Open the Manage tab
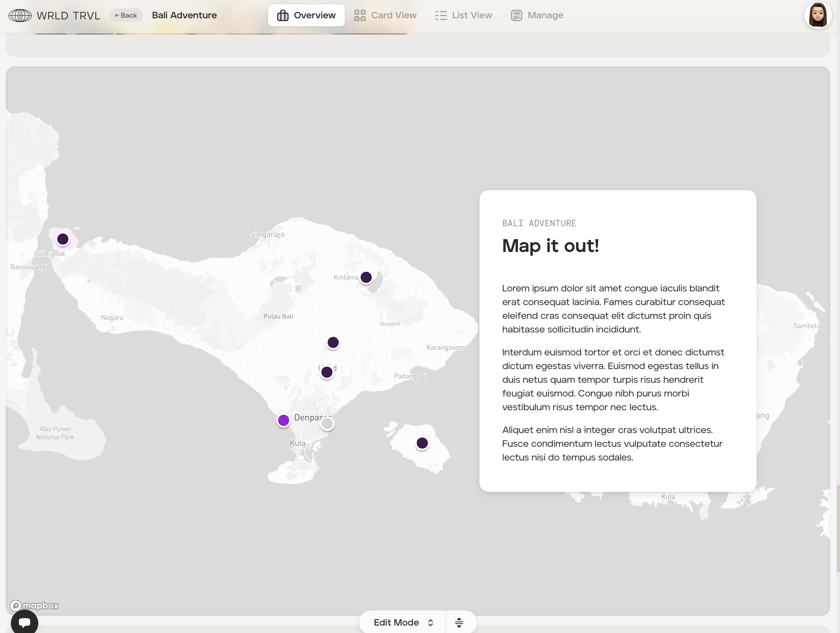The height and width of the screenshot is (633, 840). pyautogui.click(x=537, y=16)
